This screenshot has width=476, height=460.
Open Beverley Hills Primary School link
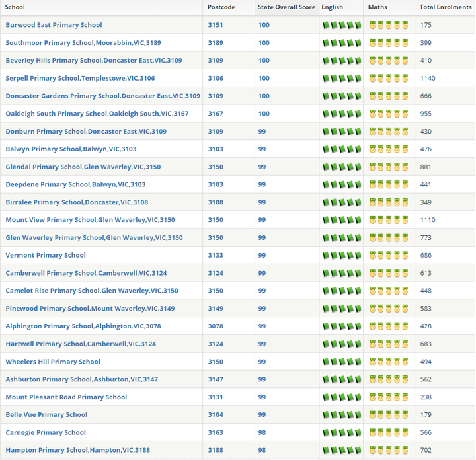click(x=94, y=60)
